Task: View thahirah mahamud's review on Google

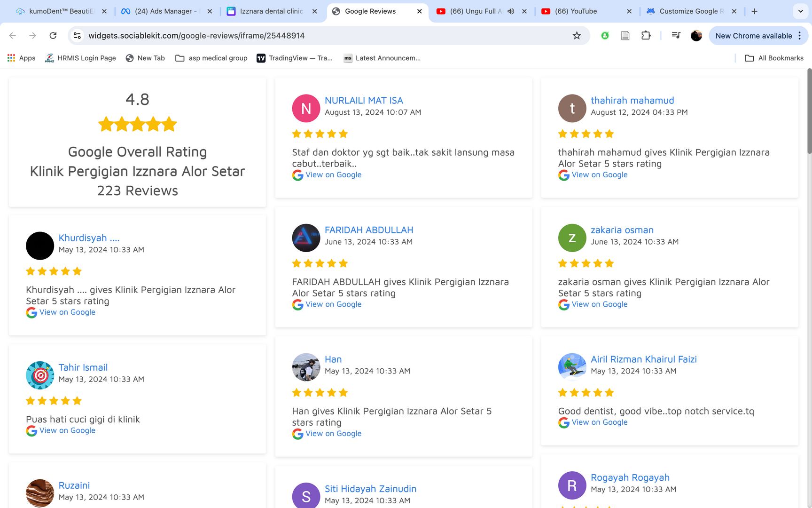Action: tap(599, 175)
